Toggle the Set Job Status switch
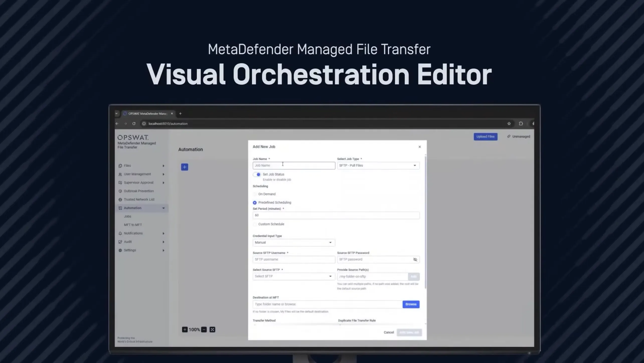Screen dimensions: 644x363 (x=257, y=175)
